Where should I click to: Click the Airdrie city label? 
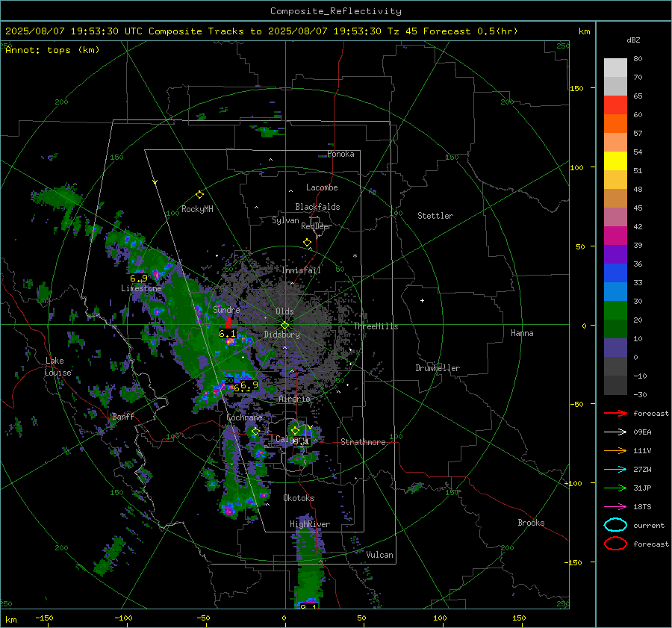click(x=294, y=399)
